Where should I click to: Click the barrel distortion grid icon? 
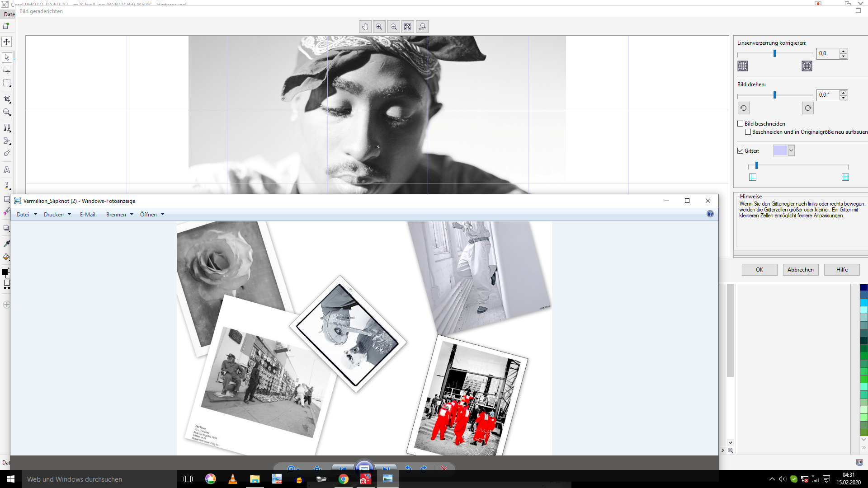pyautogui.click(x=743, y=66)
